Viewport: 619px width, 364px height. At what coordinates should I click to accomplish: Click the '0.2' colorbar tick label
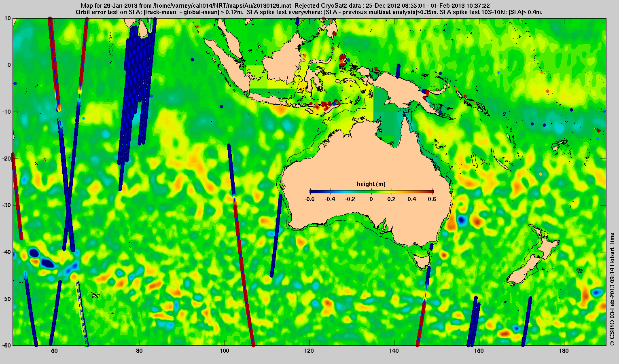[392, 199]
